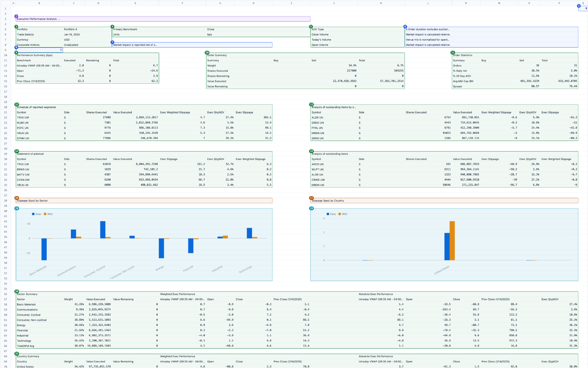Select the Consumer, Non-cyclical row in Sector Summary
The width and height of the screenshot is (588, 368).
click(x=297, y=320)
